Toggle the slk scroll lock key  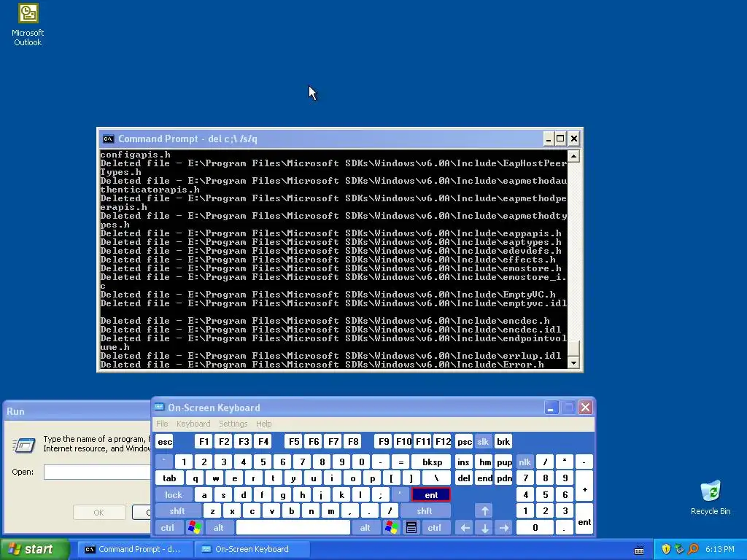point(483,442)
